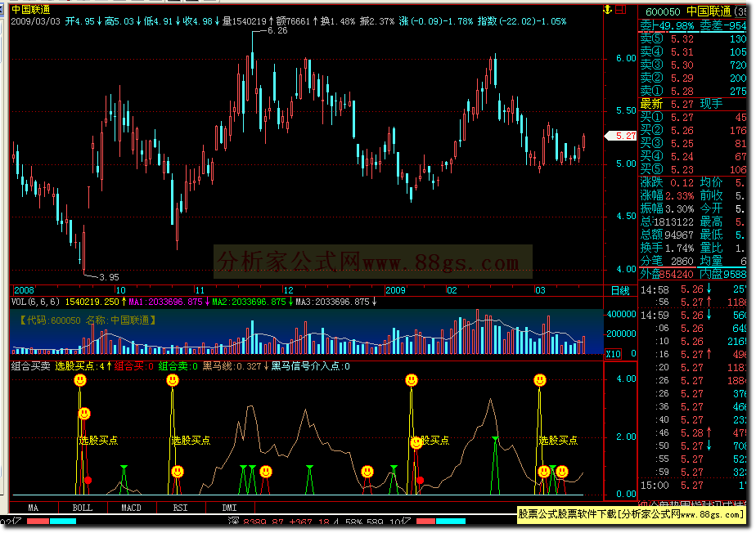Click the 黑马信号介入点:0 indicator value

(x=311, y=367)
